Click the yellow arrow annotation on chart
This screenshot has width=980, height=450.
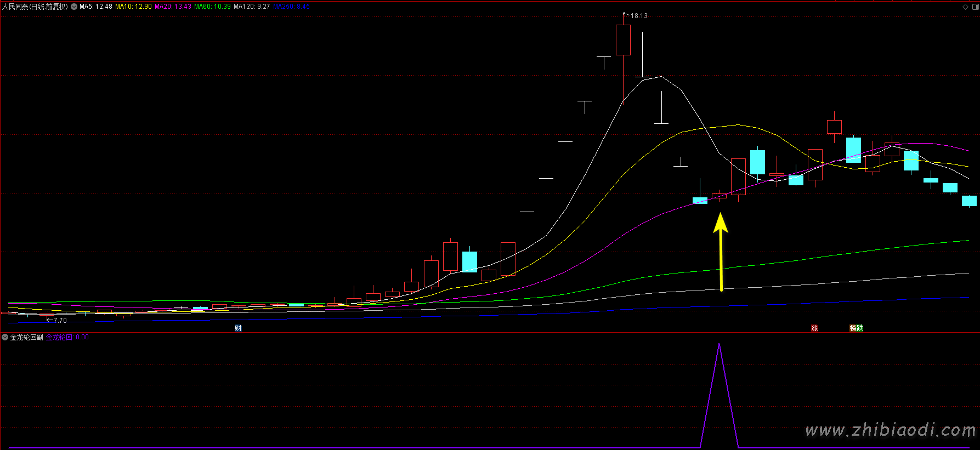[x=721, y=252]
